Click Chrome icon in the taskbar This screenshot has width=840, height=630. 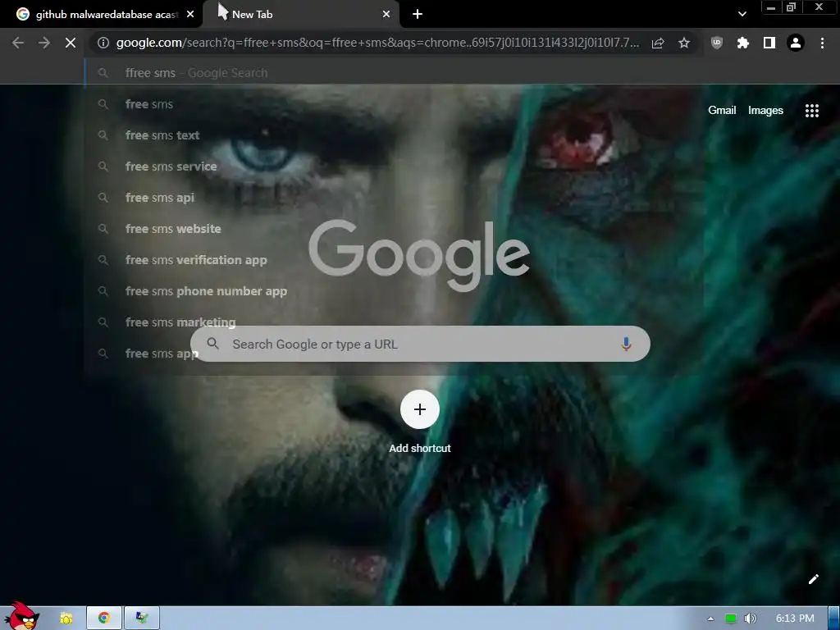[104, 619]
